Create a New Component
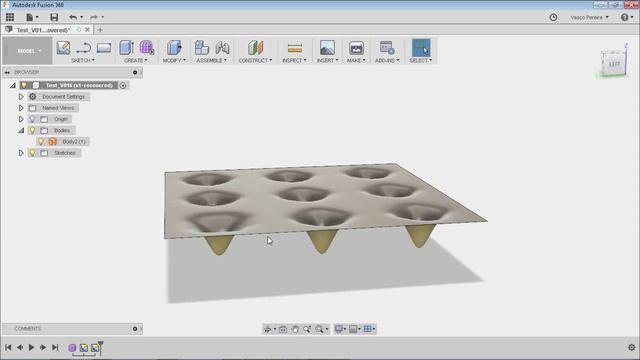Image resolution: width=640 pixels, height=360 pixels. coord(201,48)
